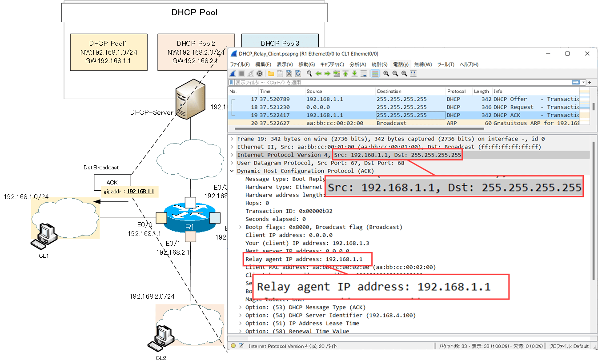Open the キャプチャ (Capture) menu
The image size is (598, 364).
pos(331,64)
